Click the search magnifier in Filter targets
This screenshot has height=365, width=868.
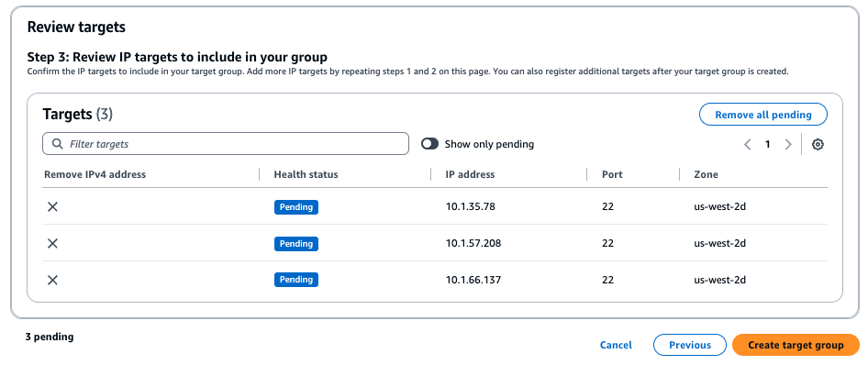tap(57, 144)
